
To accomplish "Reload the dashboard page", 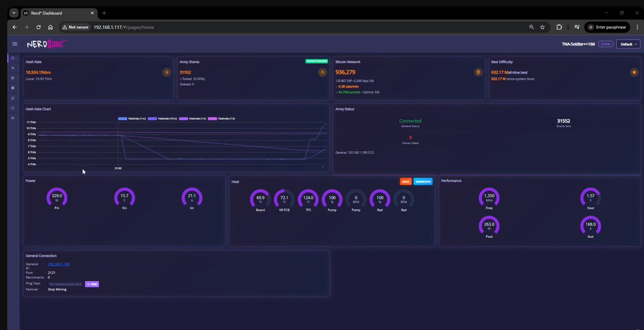I will [x=39, y=27].
